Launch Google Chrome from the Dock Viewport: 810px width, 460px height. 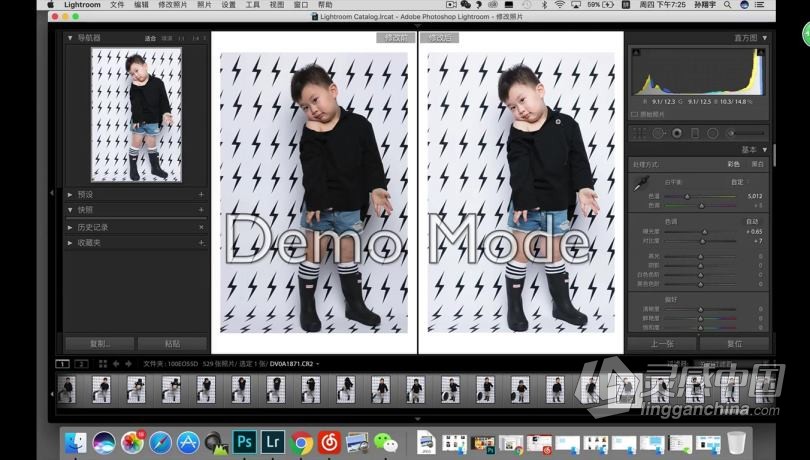coord(301,442)
